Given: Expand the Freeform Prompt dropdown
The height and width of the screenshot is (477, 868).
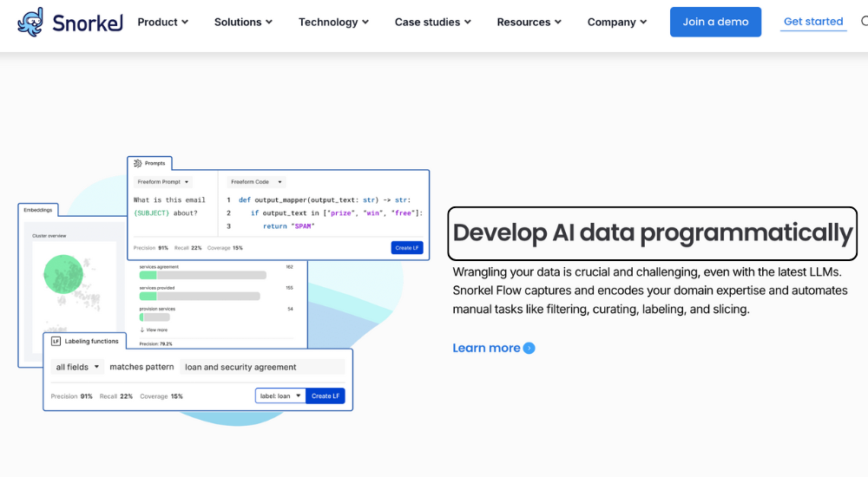Looking at the screenshot, I should (x=163, y=182).
